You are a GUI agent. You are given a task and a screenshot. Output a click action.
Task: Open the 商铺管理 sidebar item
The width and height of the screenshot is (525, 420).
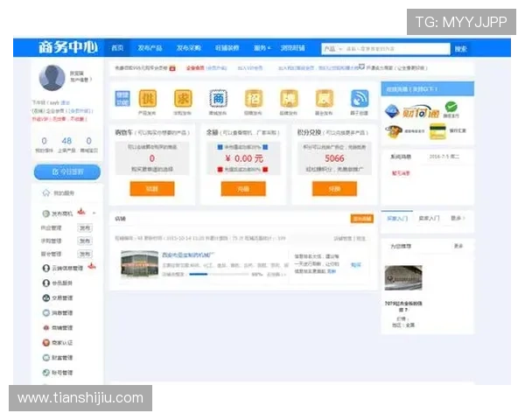[58, 327]
